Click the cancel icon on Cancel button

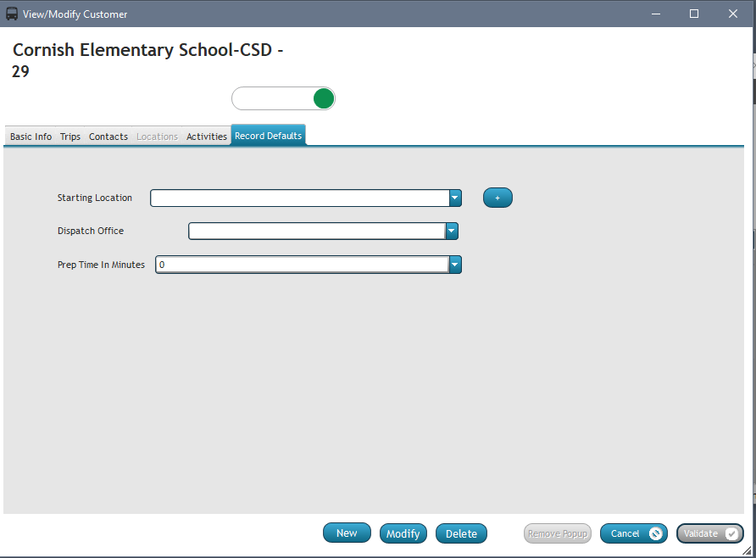(655, 533)
